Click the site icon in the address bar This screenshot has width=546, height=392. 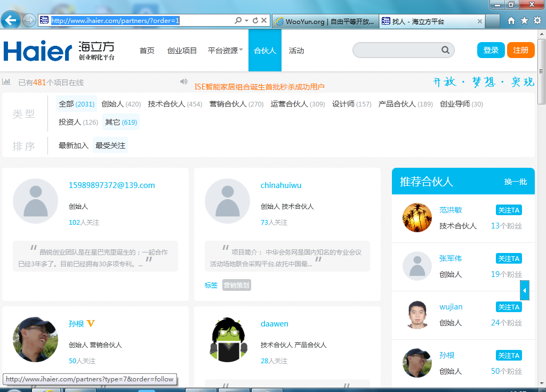point(44,20)
